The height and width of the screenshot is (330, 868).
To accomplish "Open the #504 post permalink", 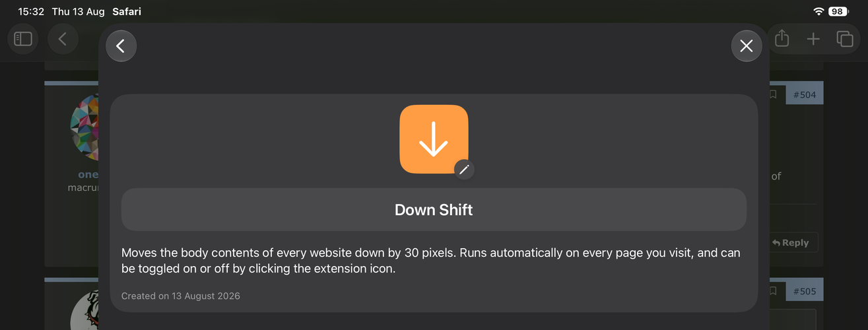I will tap(805, 94).
